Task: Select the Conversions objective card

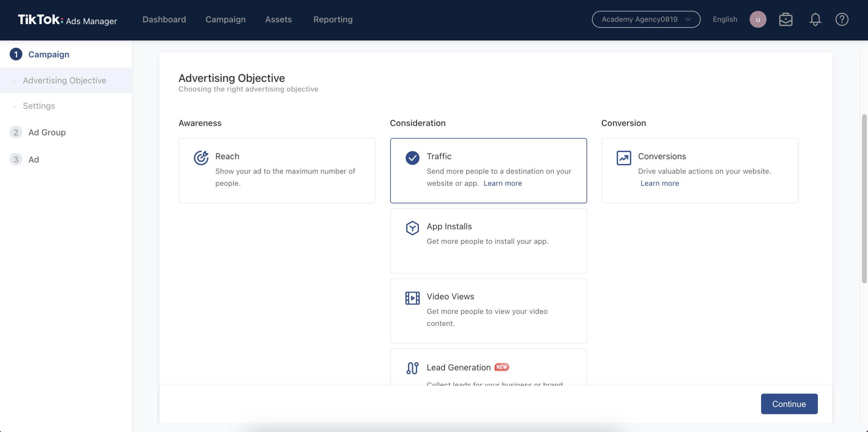Action: (x=699, y=171)
